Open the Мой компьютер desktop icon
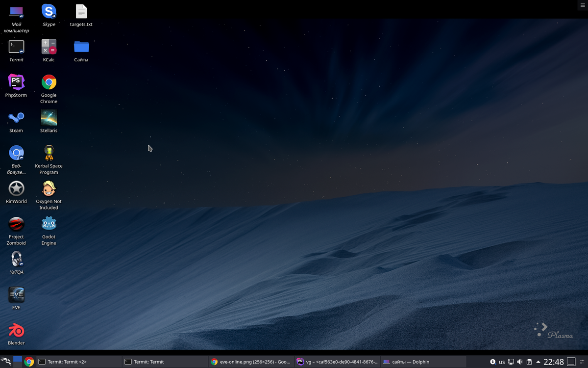 tap(16, 18)
